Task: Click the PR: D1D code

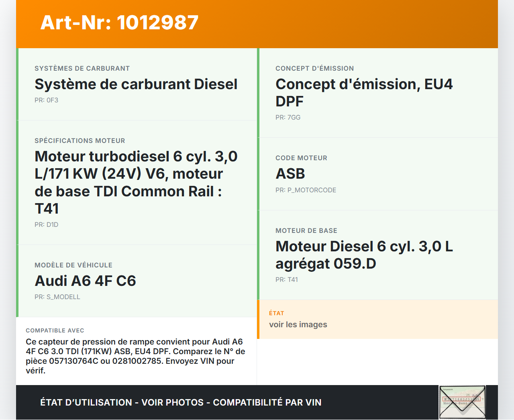Action: coord(46,225)
